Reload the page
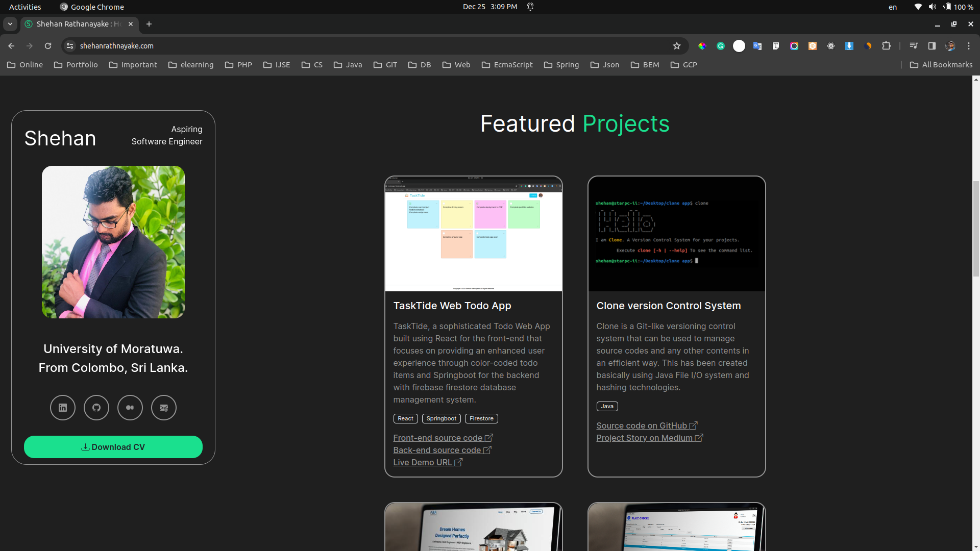 (x=48, y=46)
